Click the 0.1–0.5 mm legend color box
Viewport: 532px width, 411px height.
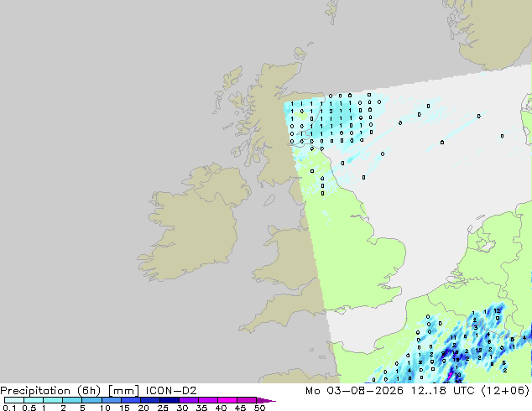14,400
